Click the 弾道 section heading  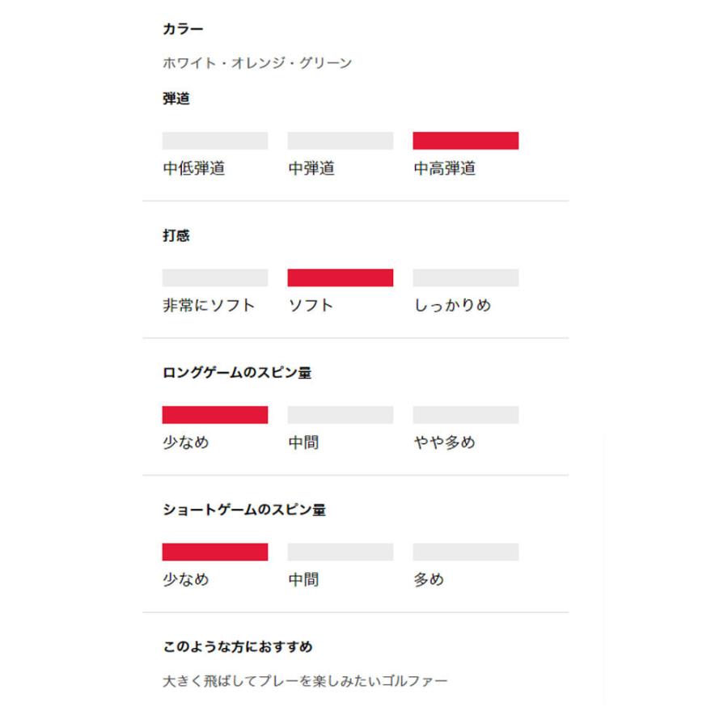[x=176, y=99]
